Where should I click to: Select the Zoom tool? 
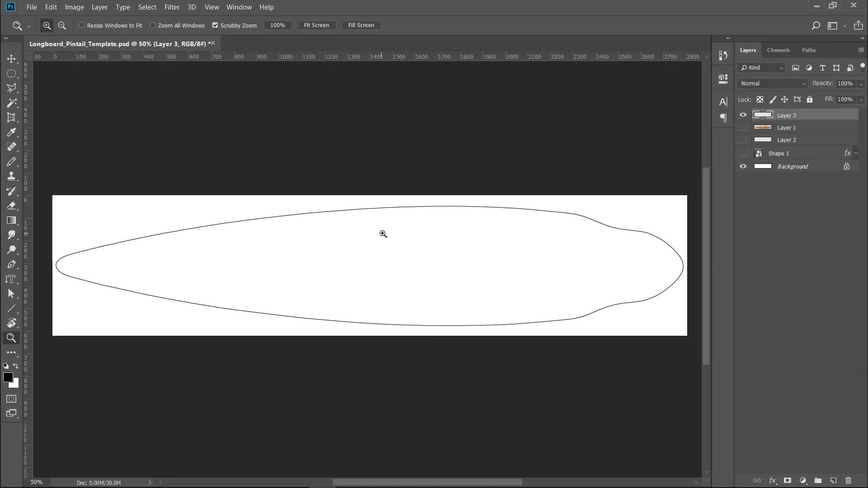pos(11,338)
